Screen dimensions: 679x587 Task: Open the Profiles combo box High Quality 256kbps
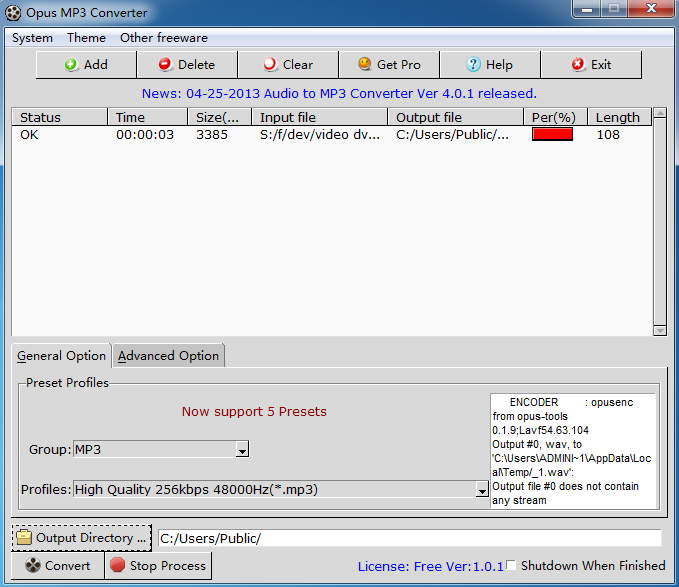click(281, 490)
